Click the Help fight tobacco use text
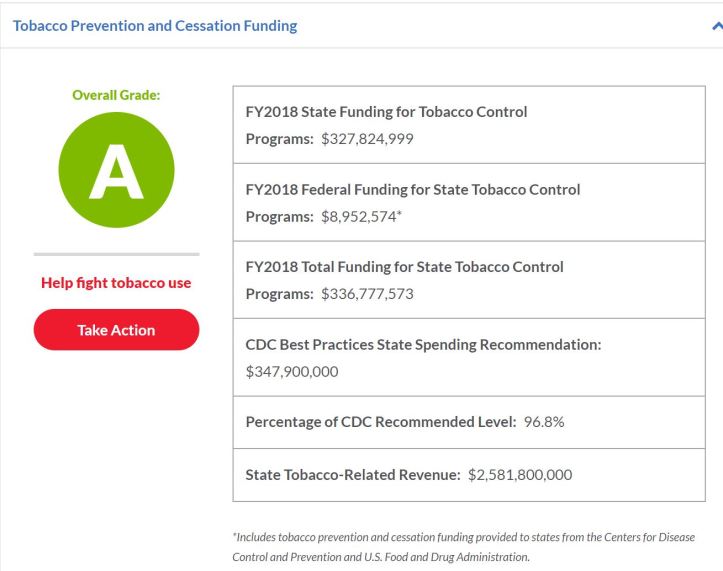The width and height of the screenshot is (723, 571). (116, 283)
